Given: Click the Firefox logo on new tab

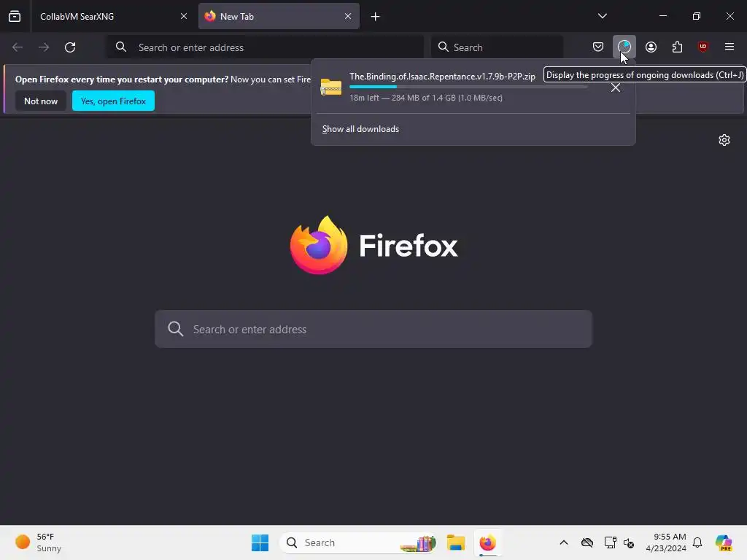Looking at the screenshot, I should [373, 245].
